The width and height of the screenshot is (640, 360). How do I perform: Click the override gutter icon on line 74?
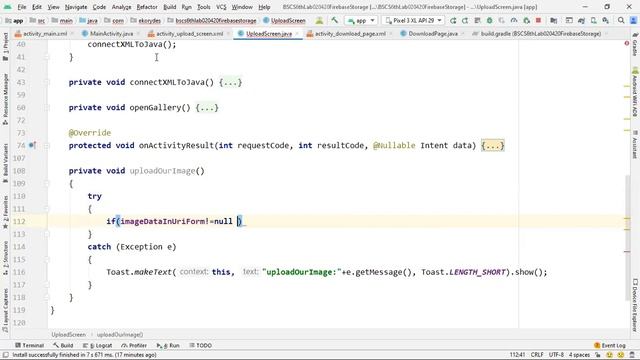pos(32,145)
